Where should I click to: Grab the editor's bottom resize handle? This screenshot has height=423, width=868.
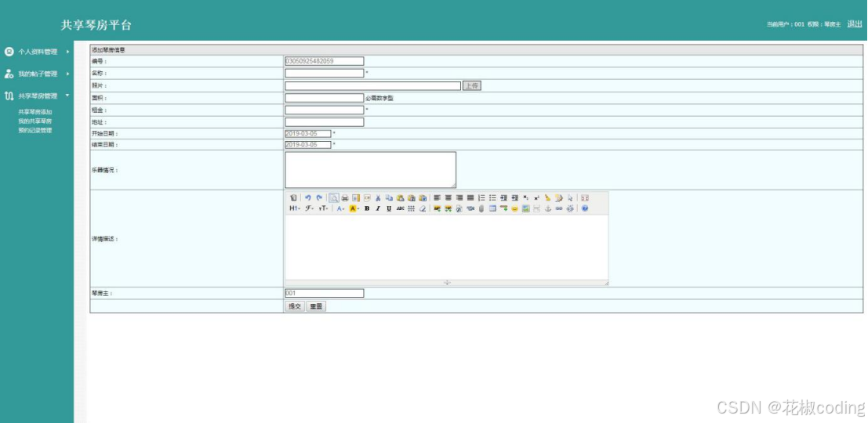pyautogui.click(x=447, y=283)
